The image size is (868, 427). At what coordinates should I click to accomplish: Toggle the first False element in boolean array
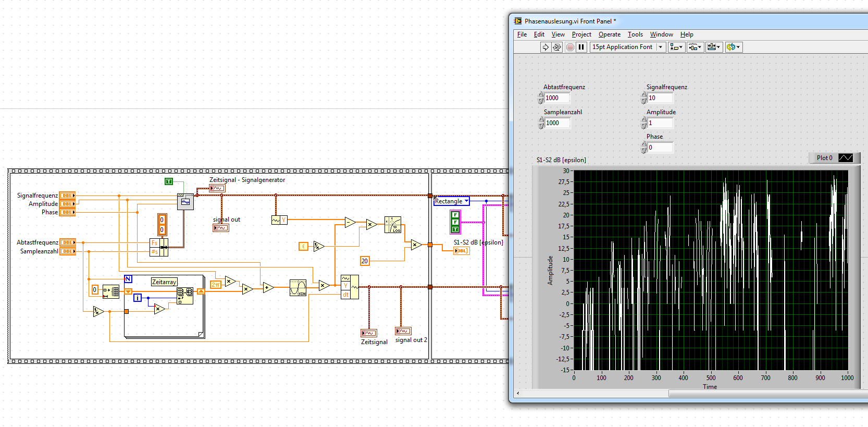coord(455,215)
